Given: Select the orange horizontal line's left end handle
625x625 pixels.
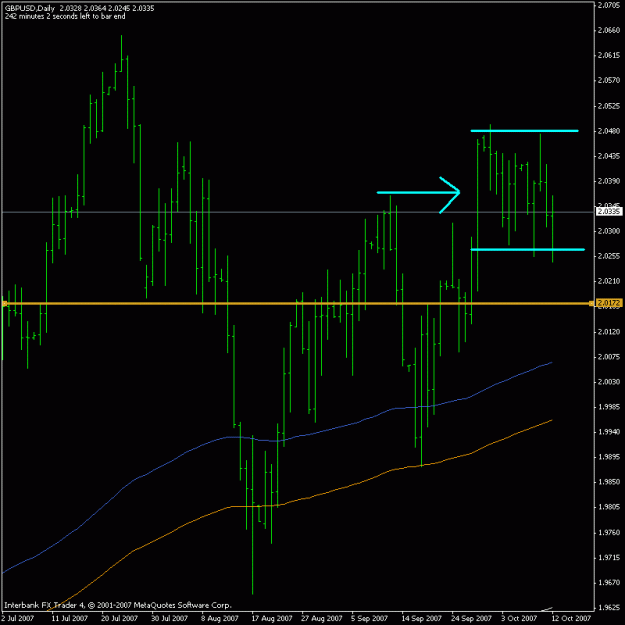Looking at the screenshot, I should tap(4, 304).
